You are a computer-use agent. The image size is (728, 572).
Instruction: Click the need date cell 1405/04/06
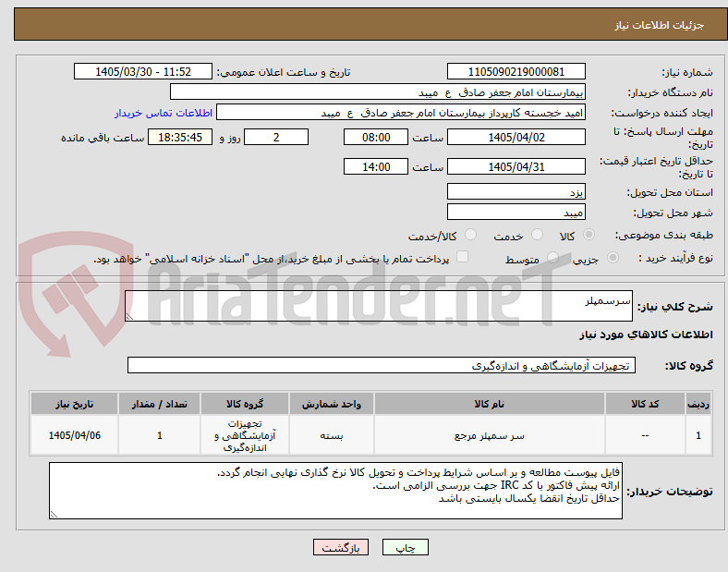pos(74,435)
